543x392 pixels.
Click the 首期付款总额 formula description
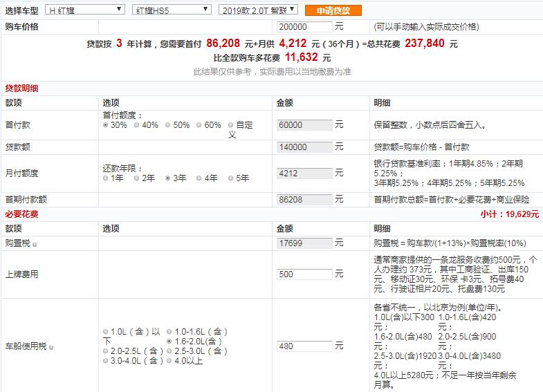[452, 200]
